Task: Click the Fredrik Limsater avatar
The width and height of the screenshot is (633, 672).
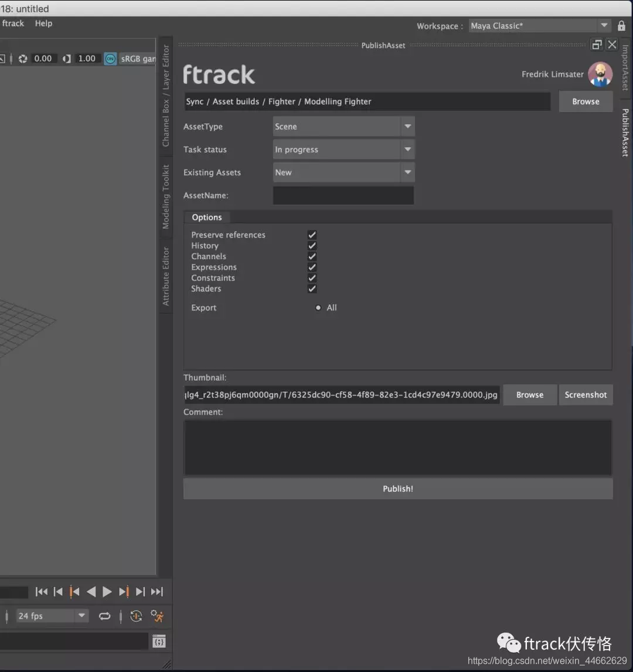Action: (600, 74)
